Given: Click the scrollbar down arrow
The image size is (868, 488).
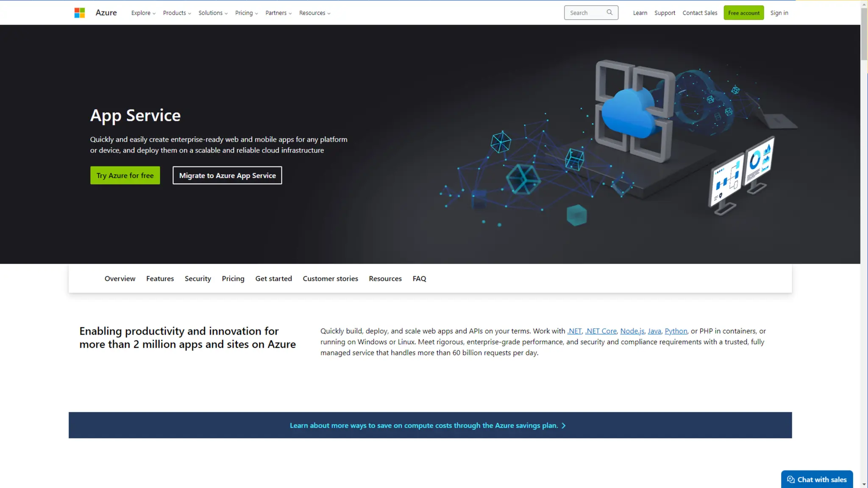Looking at the screenshot, I should [864, 484].
